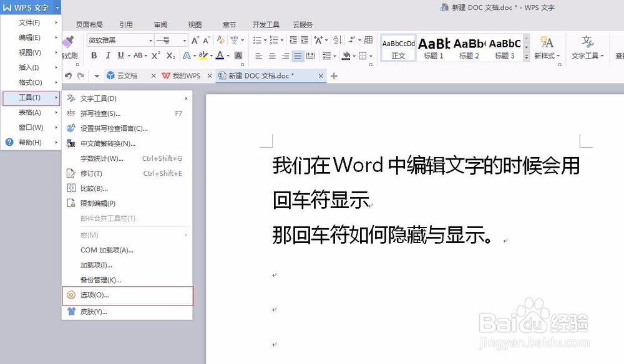Choose 皮肤(Y)... menu entry
Viewport: 624px width, 364px height.
click(127, 312)
